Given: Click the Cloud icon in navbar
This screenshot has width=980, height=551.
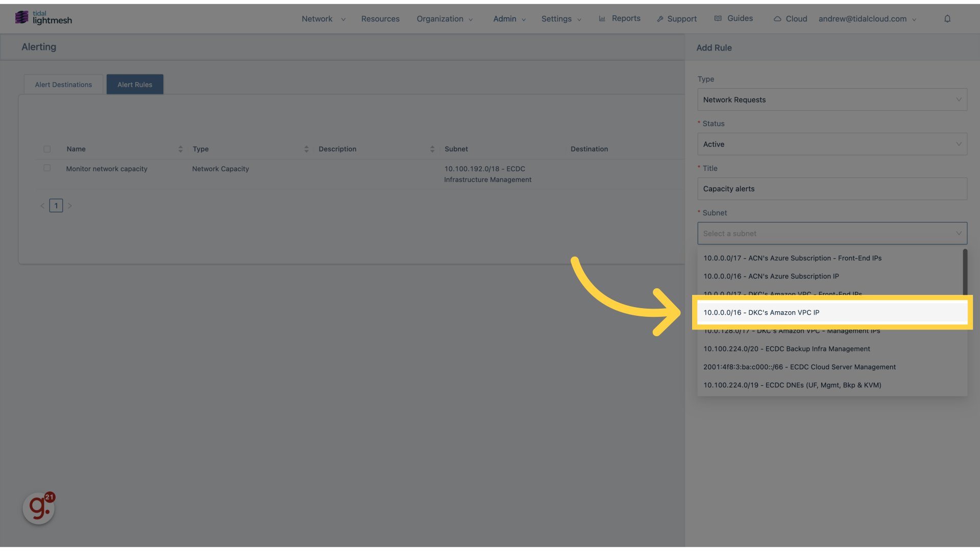Looking at the screenshot, I should click(x=777, y=19).
